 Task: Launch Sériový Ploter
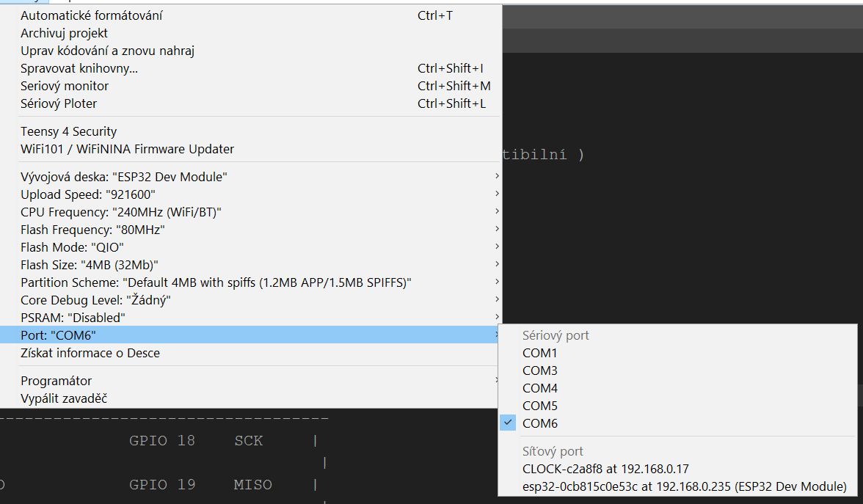[x=59, y=103]
